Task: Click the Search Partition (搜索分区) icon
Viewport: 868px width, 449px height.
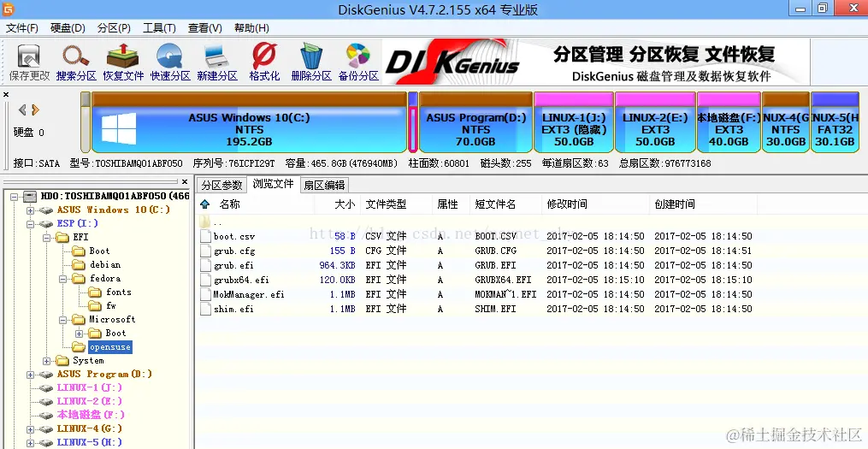Action: pos(76,62)
